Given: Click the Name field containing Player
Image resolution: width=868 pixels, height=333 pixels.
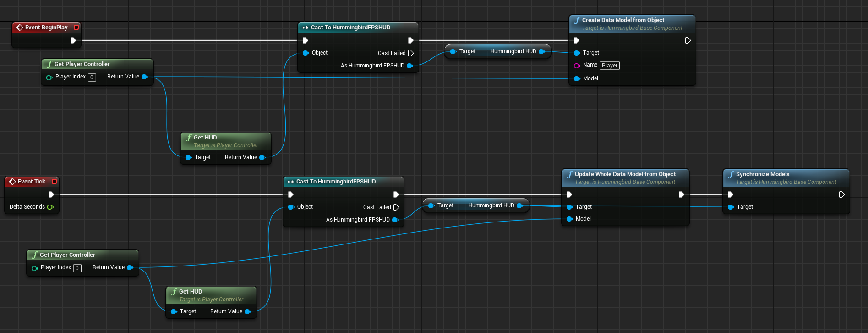Looking at the screenshot, I should click(x=610, y=66).
